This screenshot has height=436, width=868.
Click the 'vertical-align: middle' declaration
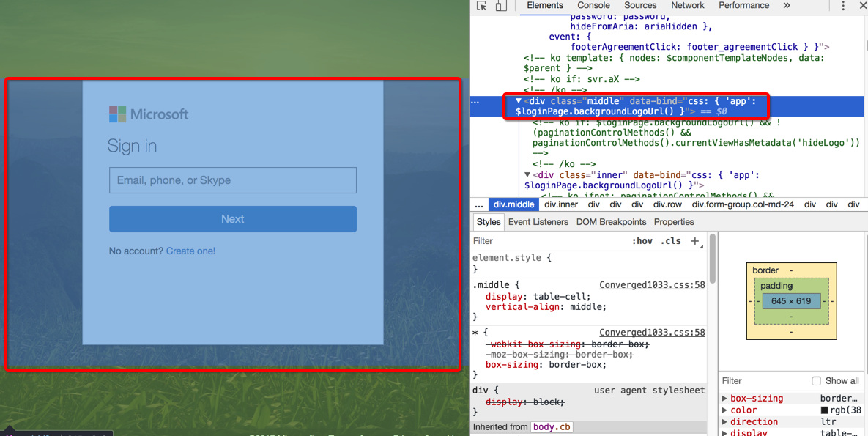(546, 306)
